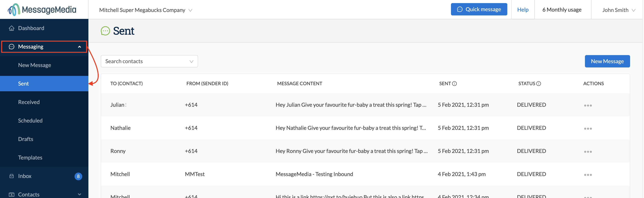Click the TO (CONTACT) column header

126,84
